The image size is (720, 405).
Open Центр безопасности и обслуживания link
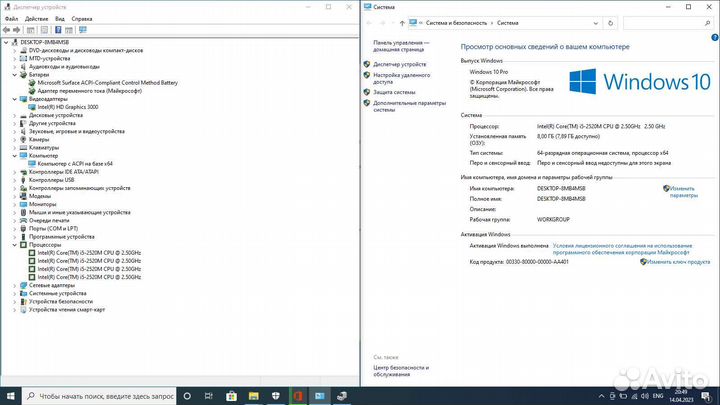click(401, 371)
